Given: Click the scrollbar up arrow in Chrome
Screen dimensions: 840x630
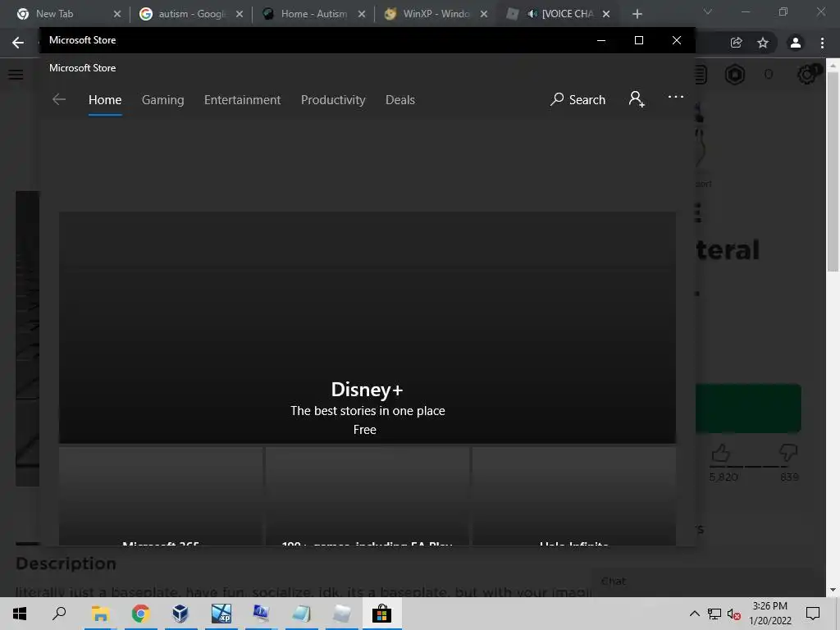Looking at the screenshot, I should (833, 66).
